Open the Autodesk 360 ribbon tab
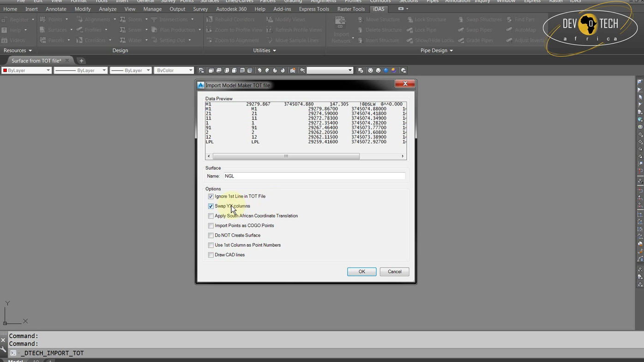Viewport: 644px width, 362px height. tap(231, 9)
